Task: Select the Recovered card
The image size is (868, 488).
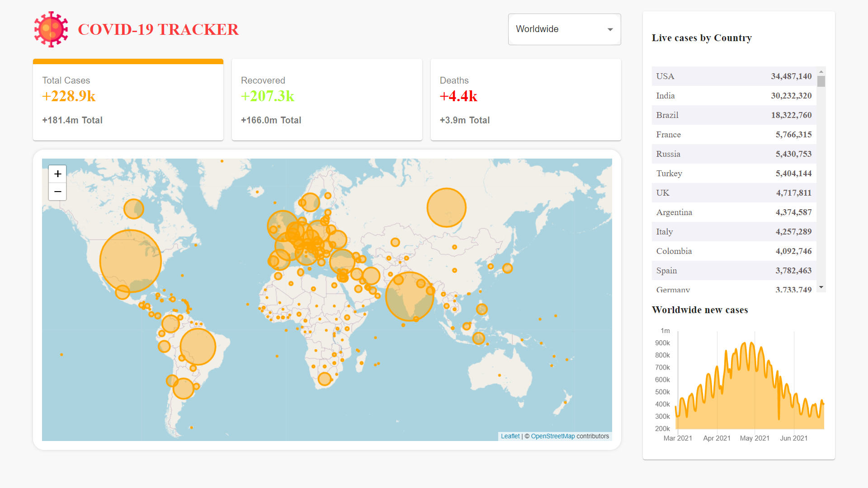Action: point(327,100)
